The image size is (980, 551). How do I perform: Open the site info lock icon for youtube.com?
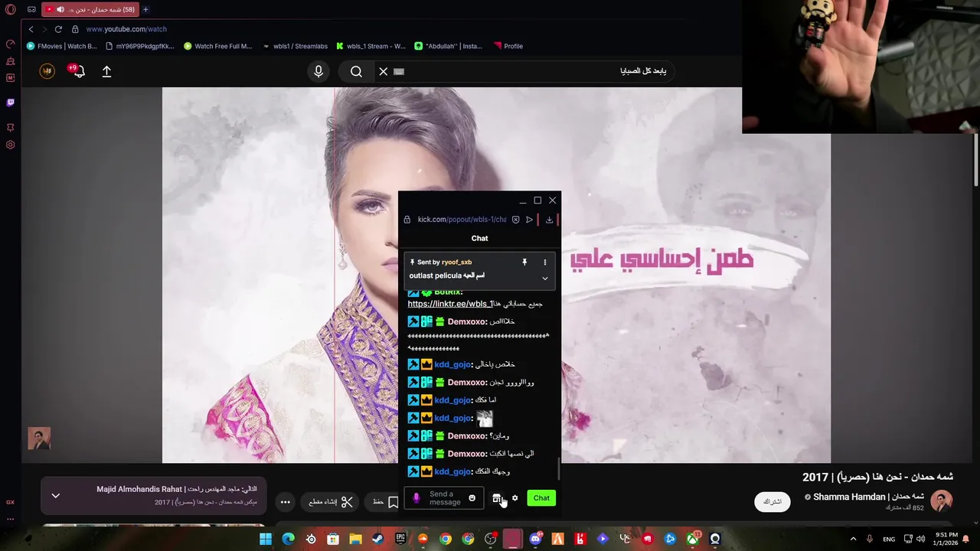pos(75,29)
